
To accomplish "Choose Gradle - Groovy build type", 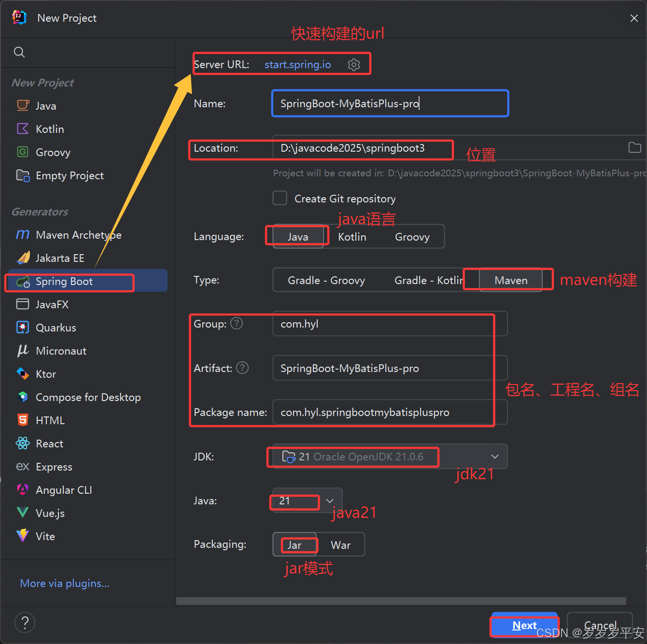I will click(x=326, y=280).
